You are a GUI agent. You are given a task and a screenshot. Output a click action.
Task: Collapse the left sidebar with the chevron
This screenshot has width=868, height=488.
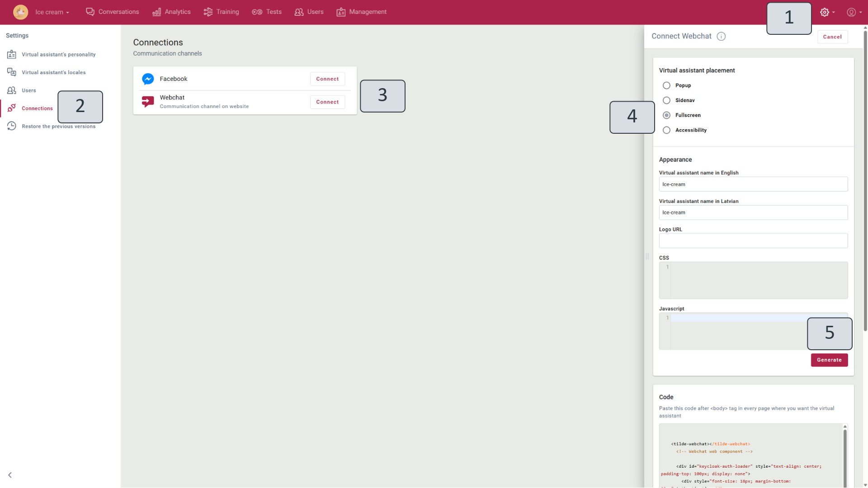point(10,475)
